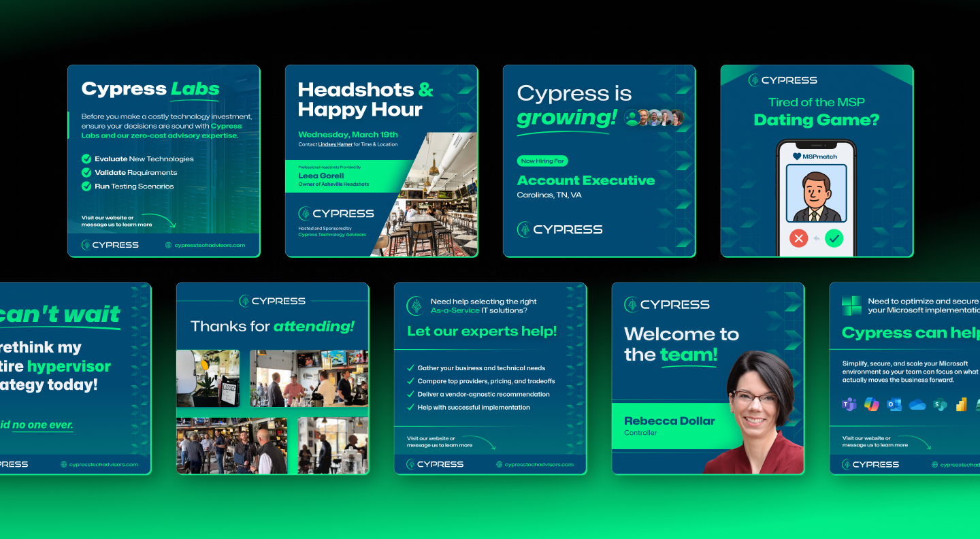
Task: Click the hypervisor green word
Action: [x=69, y=367]
